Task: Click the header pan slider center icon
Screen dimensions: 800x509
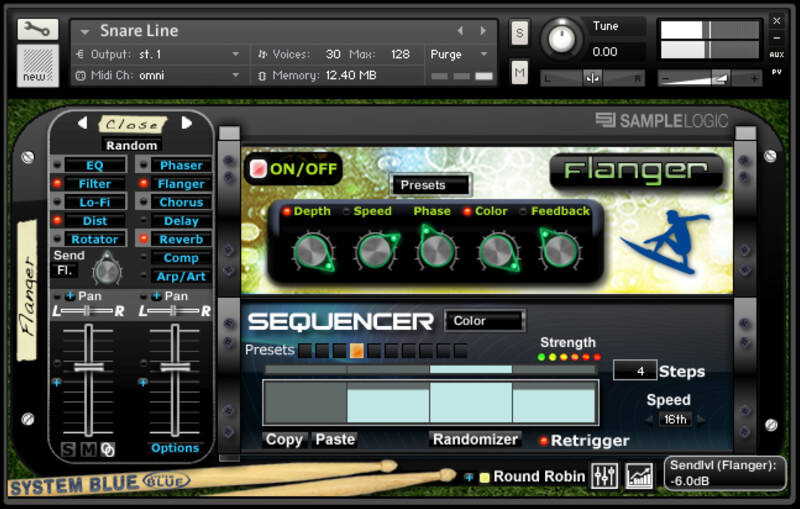Action: coord(592,79)
